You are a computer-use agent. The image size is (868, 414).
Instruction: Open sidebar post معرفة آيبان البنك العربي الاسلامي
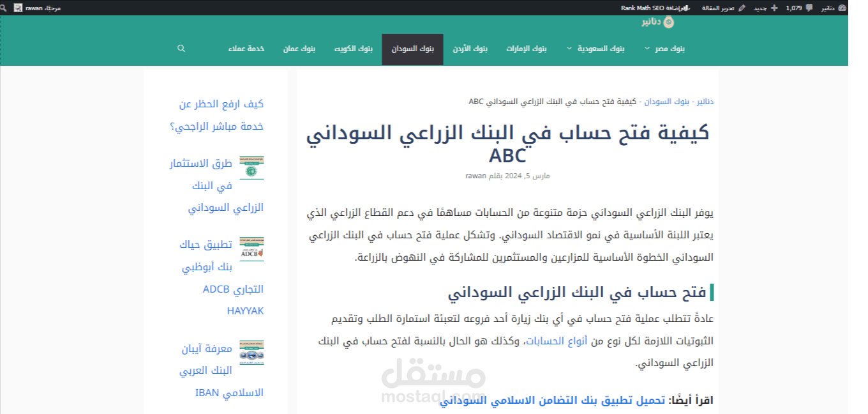tap(223, 371)
